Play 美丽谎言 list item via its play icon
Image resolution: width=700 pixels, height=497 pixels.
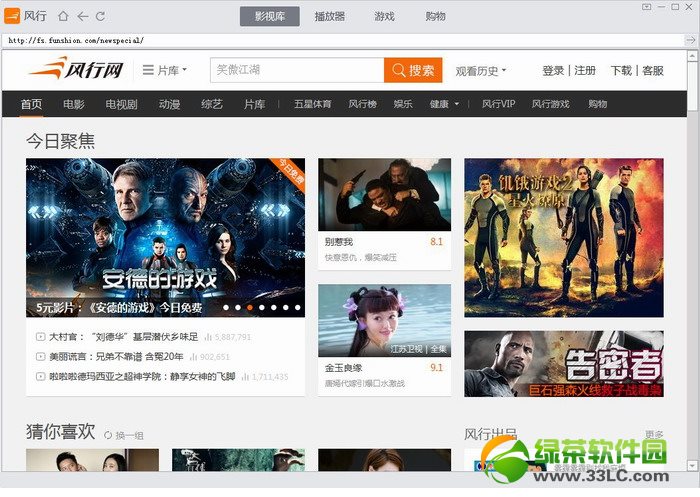coord(40,356)
